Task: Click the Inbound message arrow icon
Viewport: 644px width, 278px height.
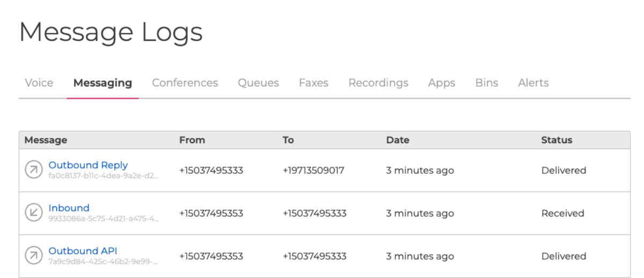Action: [x=33, y=213]
